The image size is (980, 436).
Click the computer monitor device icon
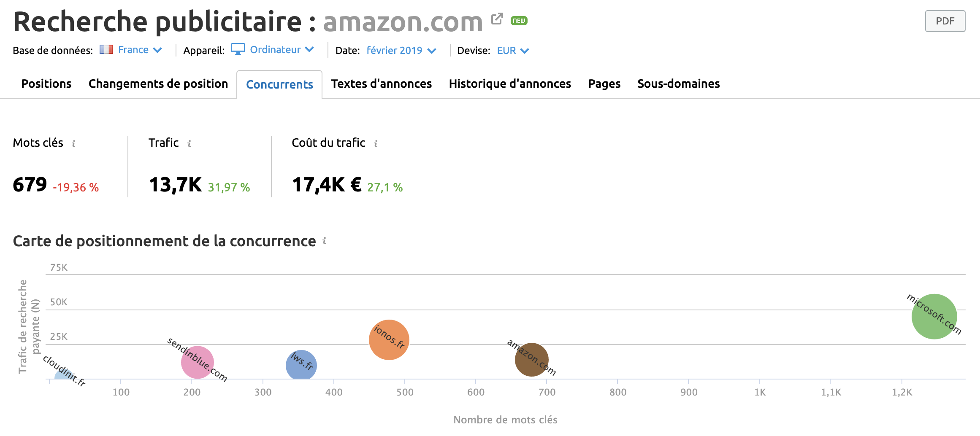(238, 49)
